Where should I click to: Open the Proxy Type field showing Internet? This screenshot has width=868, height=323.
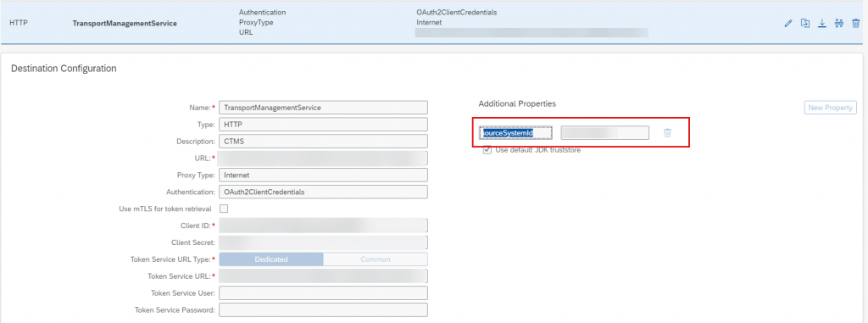(x=323, y=175)
